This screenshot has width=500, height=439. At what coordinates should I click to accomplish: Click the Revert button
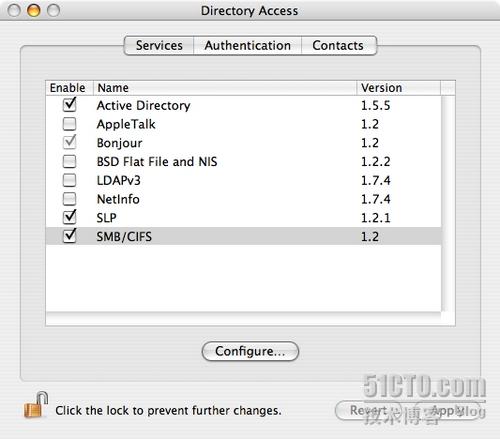pos(368,410)
